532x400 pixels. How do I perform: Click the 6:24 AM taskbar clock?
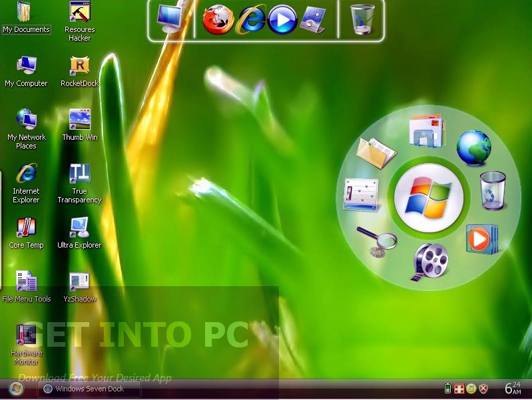coord(513,388)
